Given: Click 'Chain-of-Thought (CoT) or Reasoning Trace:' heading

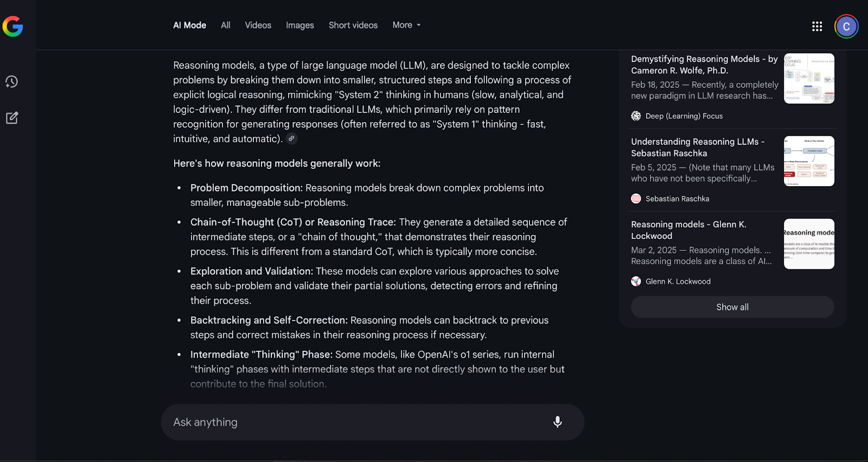Looking at the screenshot, I should 293,222.
